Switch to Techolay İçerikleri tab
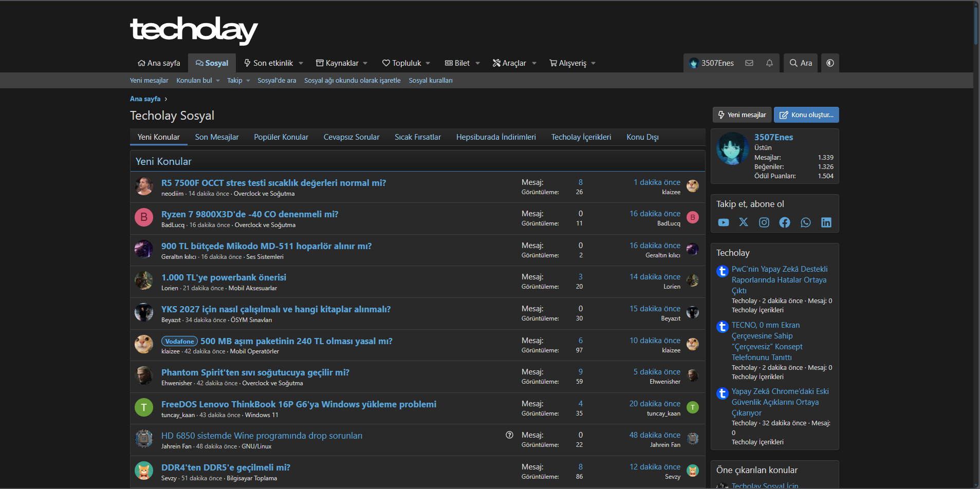This screenshot has width=980, height=489. point(581,137)
